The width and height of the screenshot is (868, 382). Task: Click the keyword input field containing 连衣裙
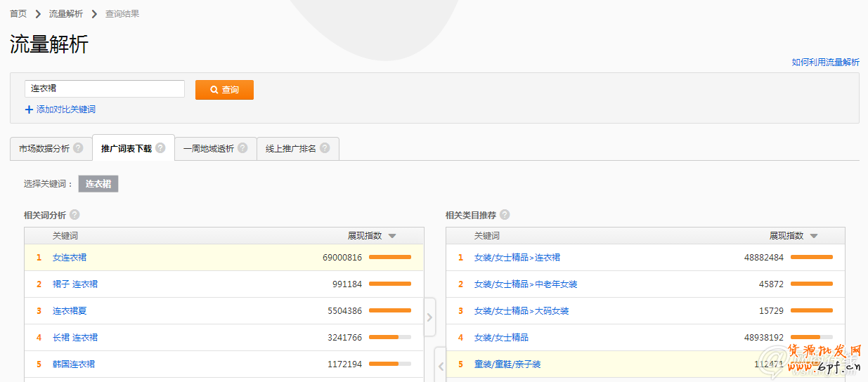point(105,89)
